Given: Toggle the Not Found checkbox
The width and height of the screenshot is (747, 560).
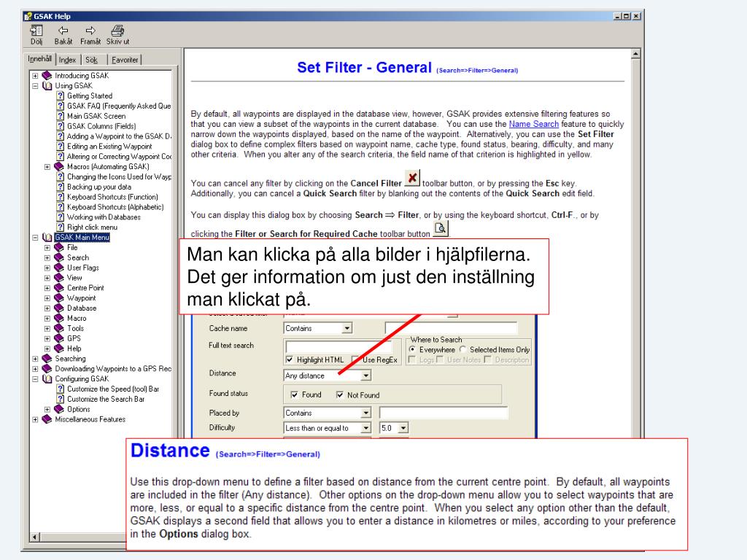Looking at the screenshot, I should tap(340, 394).
